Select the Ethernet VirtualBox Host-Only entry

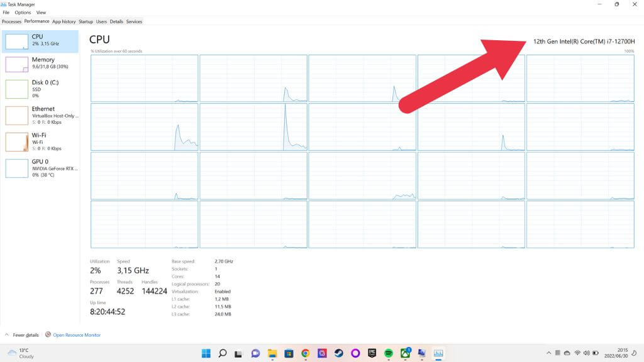pyautogui.click(x=40, y=116)
